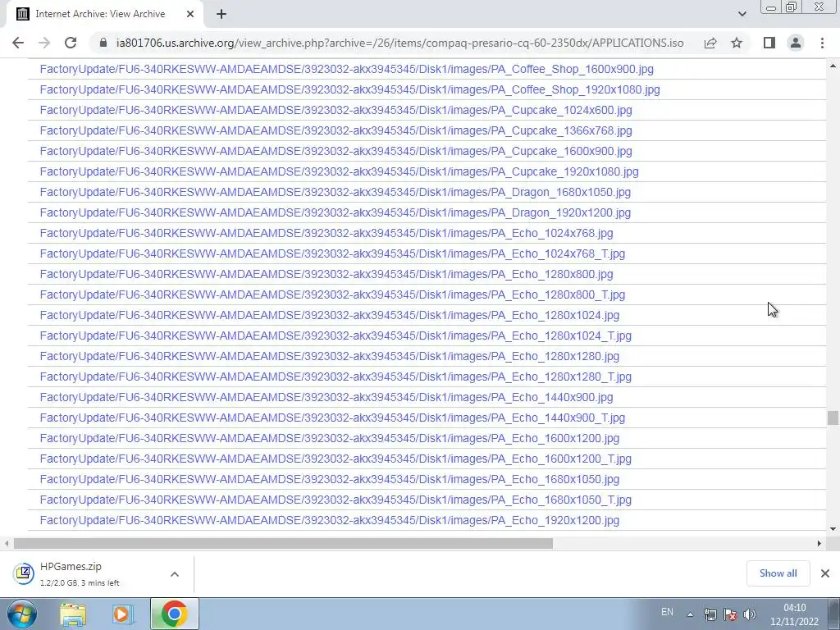
Task: Open Windows Explorer from taskbar
Action: [73, 614]
